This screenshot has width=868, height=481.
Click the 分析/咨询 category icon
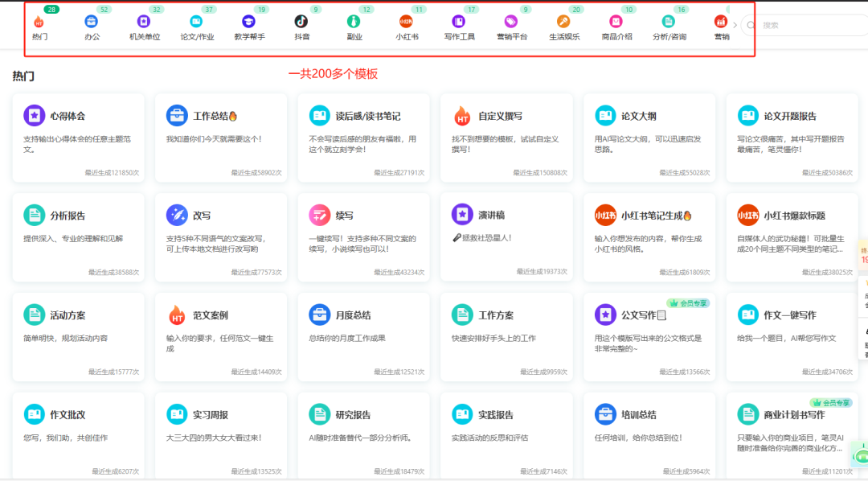pyautogui.click(x=668, y=22)
